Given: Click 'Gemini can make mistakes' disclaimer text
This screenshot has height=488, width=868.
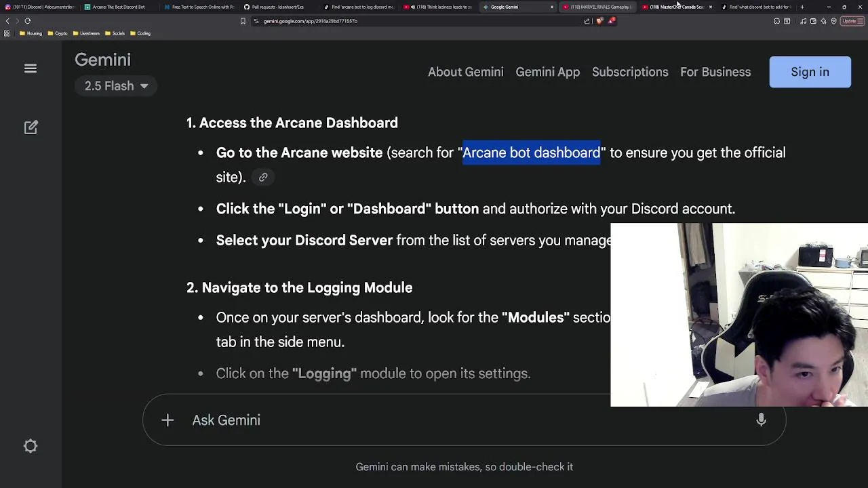Looking at the screenshot, I should click(465, 467).
